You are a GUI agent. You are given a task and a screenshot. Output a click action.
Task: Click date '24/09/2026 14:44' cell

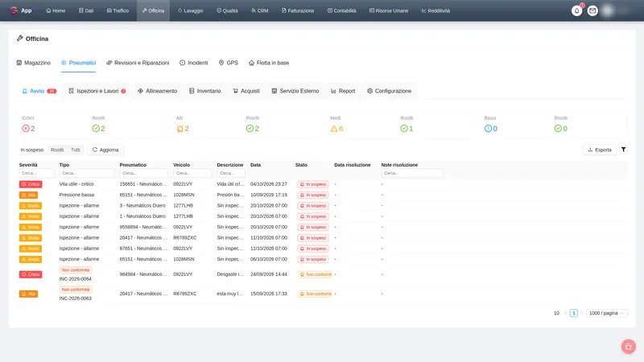click(269, 274)
